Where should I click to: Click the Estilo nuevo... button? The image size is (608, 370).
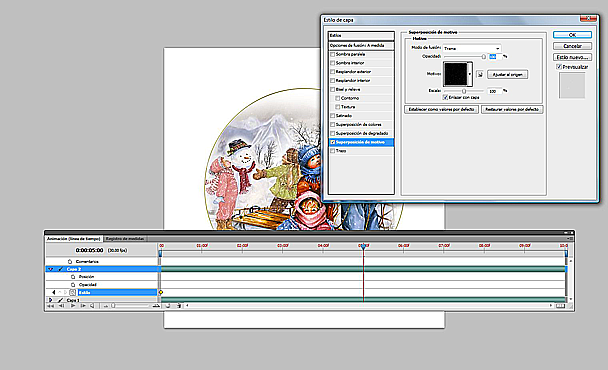572,57
